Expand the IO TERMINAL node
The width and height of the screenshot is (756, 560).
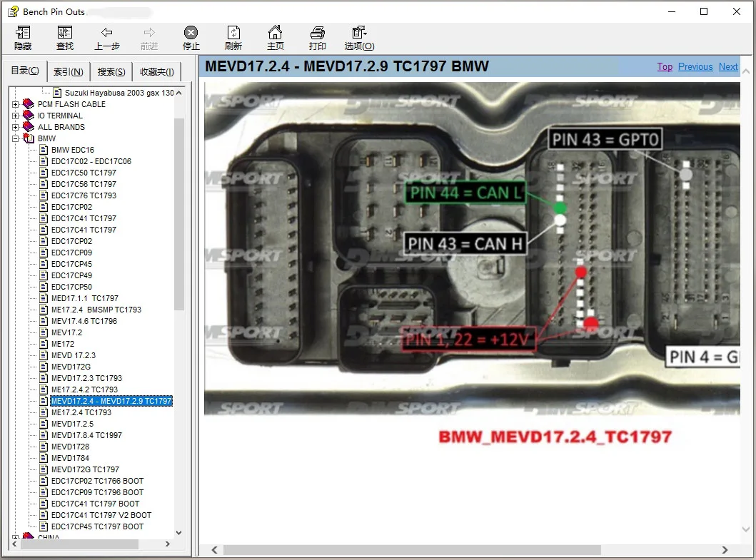pos(16,116)
